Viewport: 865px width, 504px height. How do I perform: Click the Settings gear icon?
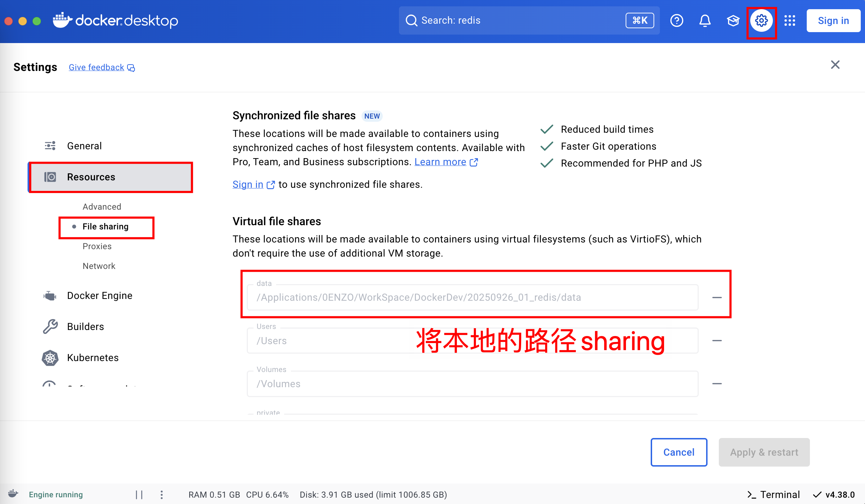pyautogui.click(x=762, y=20)
